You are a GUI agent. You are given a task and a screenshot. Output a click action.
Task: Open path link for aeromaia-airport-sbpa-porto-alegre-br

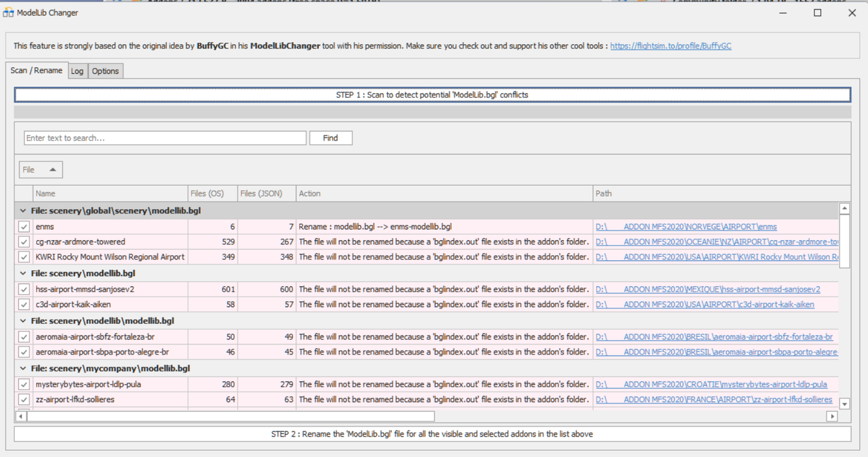point(717,352)
